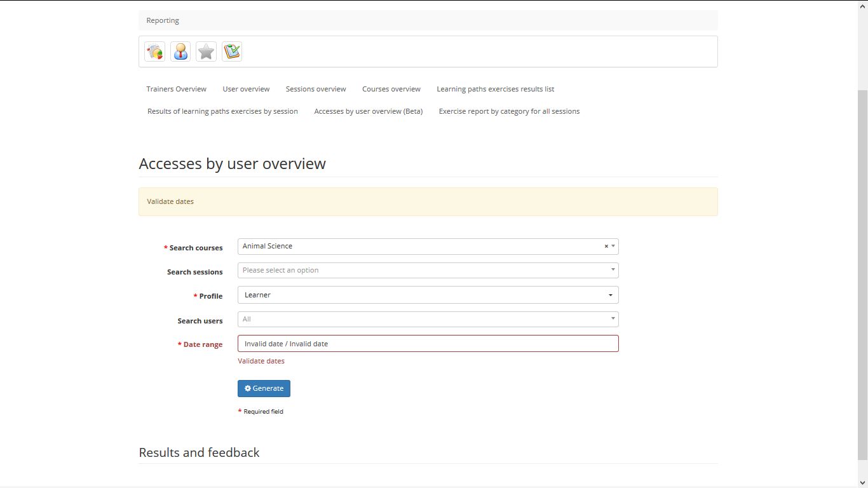The image size is (868, 488).
Task: Open the Search users dropdown
Action: 427,319
